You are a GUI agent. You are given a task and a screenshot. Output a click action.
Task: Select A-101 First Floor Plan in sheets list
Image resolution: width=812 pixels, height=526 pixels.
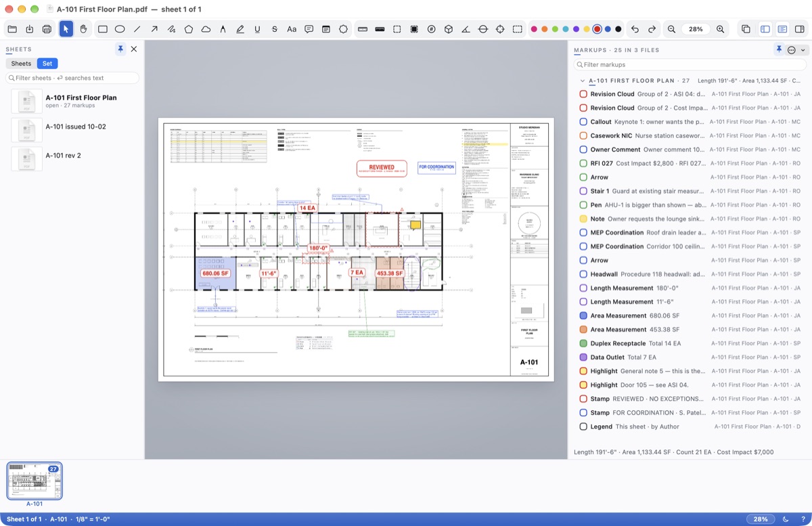73,102
